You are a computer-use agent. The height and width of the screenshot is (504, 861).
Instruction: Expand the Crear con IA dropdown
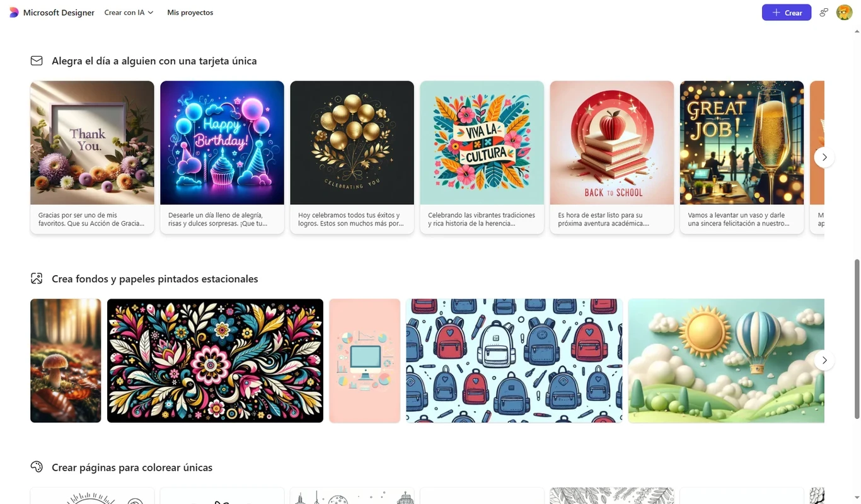point(129,13)
